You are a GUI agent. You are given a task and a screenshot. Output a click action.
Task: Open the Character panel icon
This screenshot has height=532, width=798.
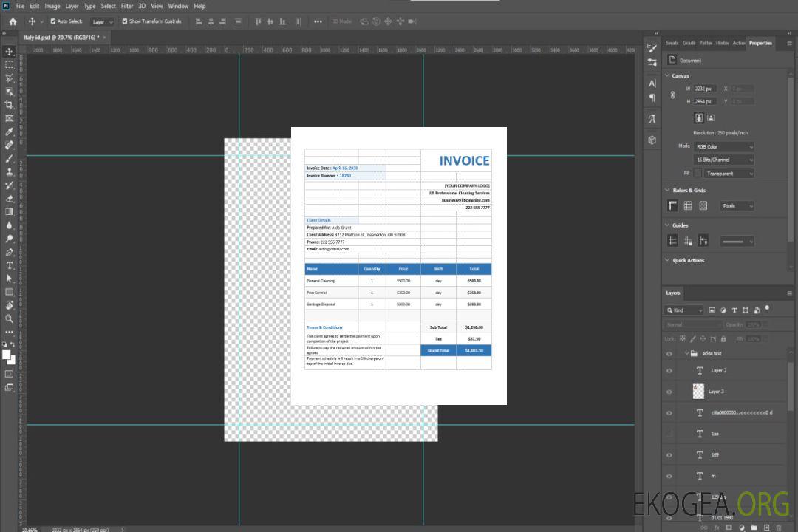click(652, 83)
